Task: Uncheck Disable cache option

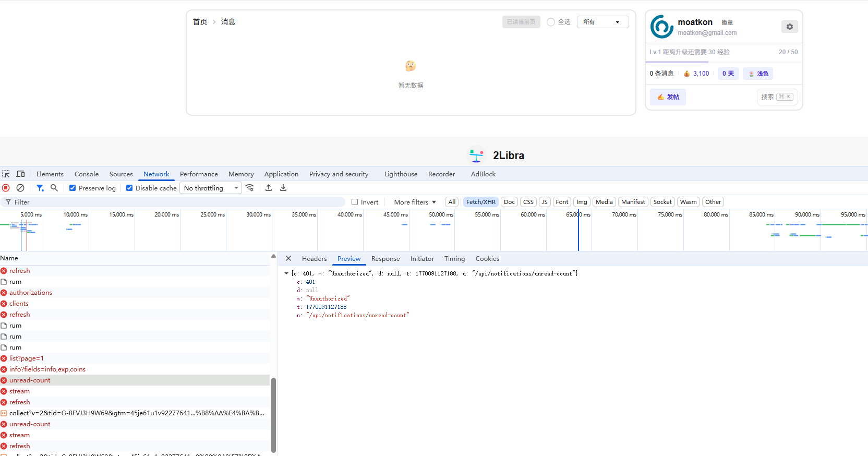Action: point(129,188)
